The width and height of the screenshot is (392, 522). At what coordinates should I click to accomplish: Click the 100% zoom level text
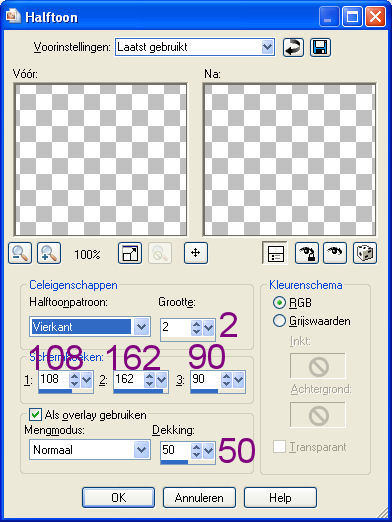[87, 255]
